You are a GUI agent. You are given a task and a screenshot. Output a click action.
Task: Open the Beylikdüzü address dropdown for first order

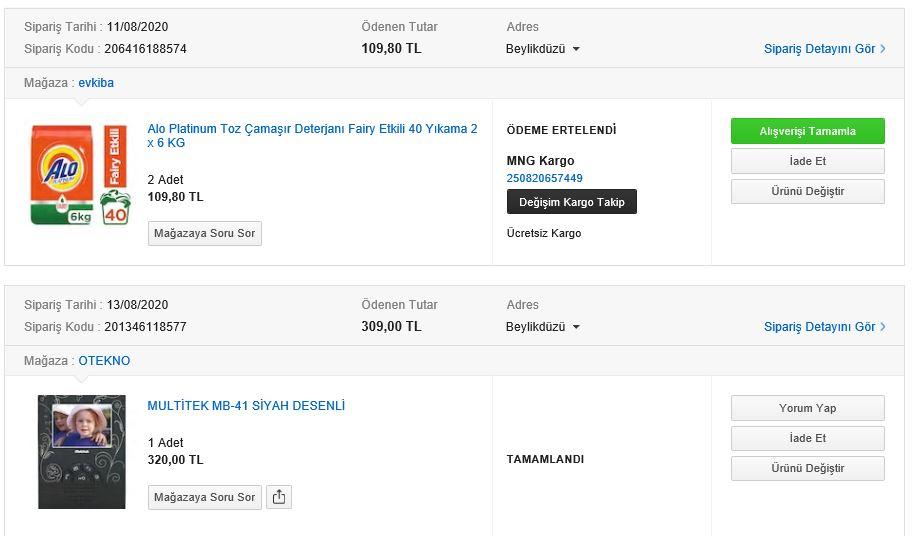click(x=543, y=49)
